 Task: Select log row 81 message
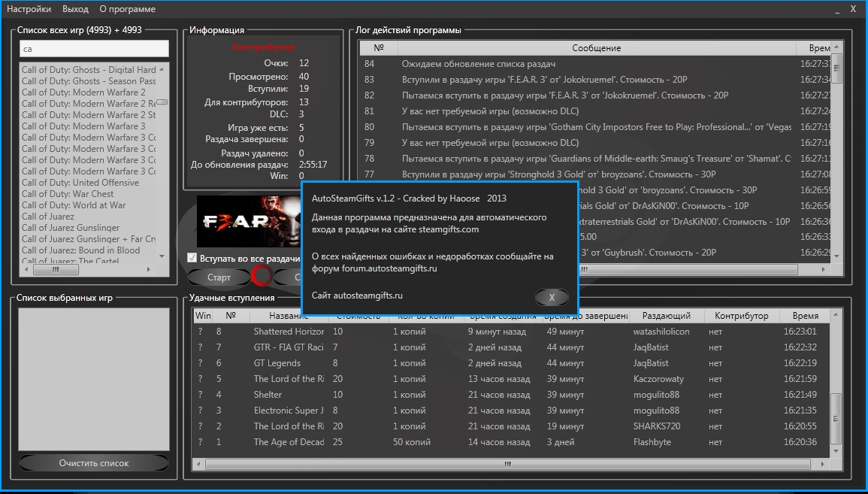coord(597,111)
